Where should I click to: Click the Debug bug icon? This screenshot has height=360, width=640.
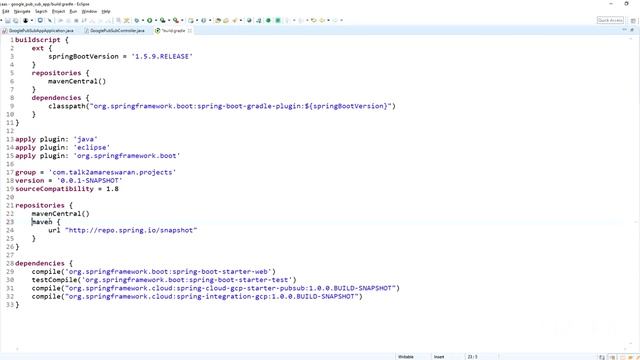coord(137,20)
